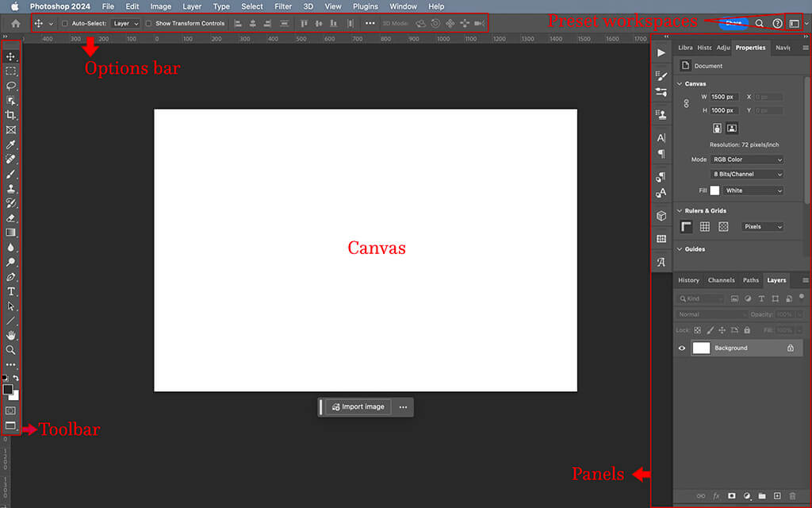The image size is (812, 508).
Task: Select the Zoom tool
Action: (x=11, y=350)
